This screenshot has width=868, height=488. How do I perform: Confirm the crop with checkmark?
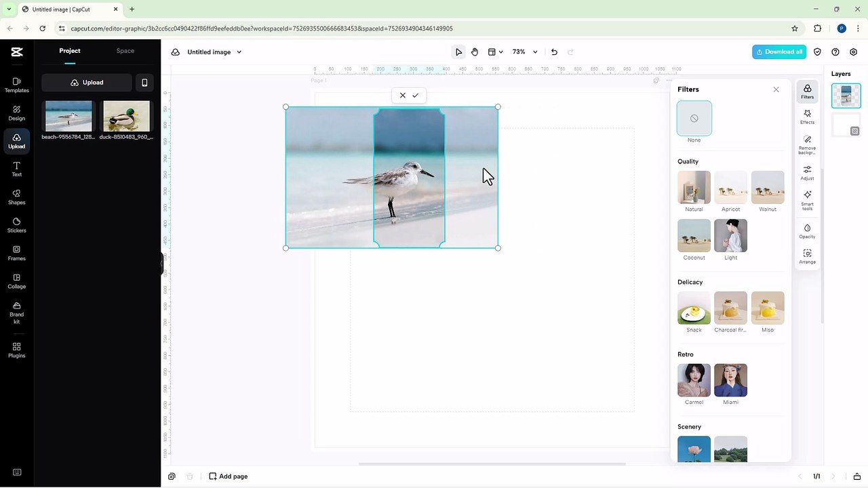tap(416, 96)
